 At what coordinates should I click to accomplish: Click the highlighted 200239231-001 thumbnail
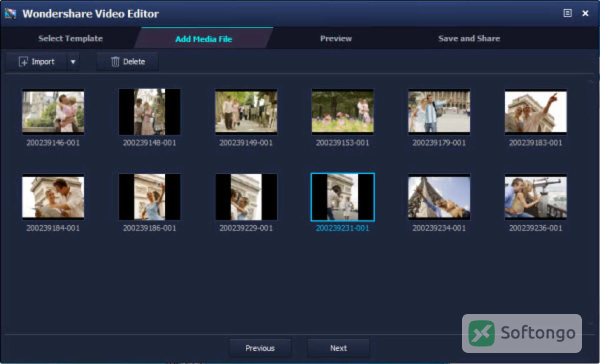[x=342, y=197]
